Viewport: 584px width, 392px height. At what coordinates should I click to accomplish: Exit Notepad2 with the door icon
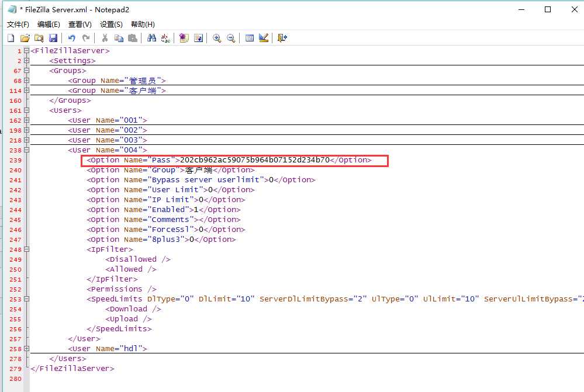point(282,38)
